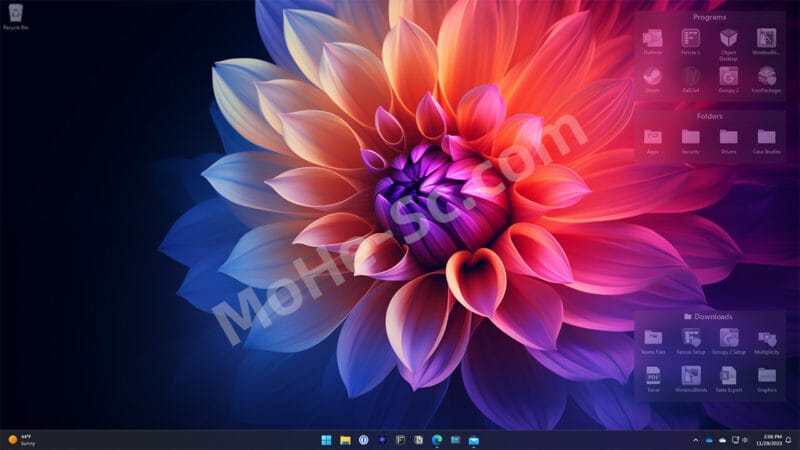This screenshot has width=800, height=450.
Task: Open Groupy 2 in the Programs fence
Action: click(x=729, y=80)
